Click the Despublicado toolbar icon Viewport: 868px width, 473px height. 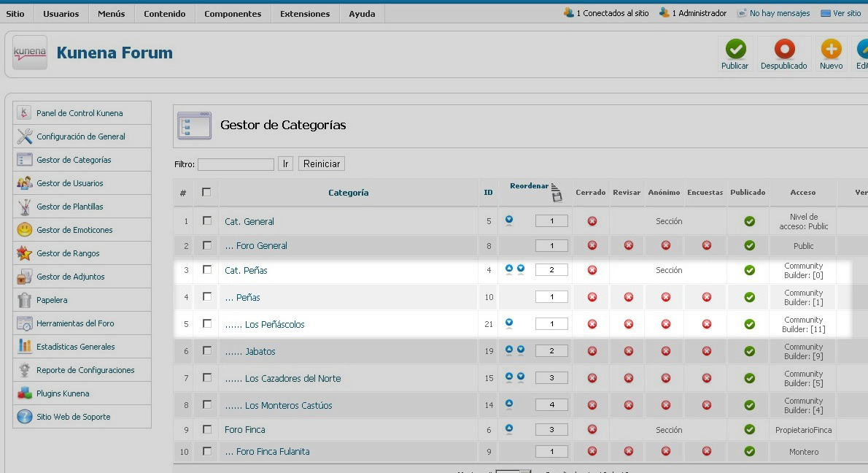click(x=784, y=49)
